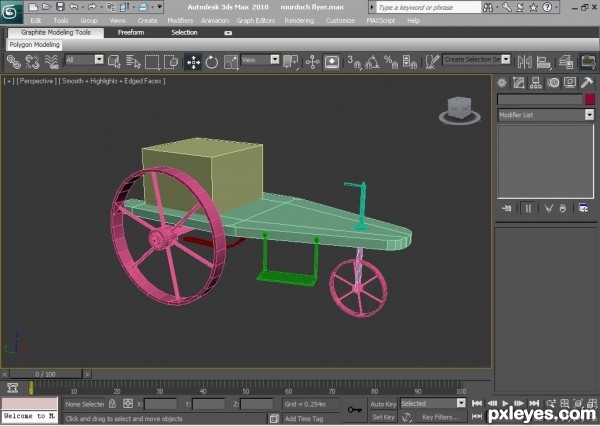Click the viewport Perspective label
600x427 pixels.
pyautogui.click(x=36, y=81)
